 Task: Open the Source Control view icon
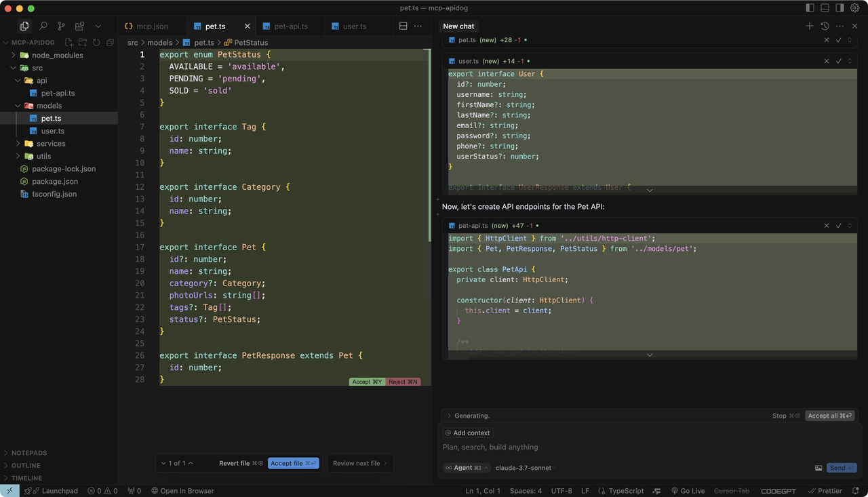(x=62, y=26)
